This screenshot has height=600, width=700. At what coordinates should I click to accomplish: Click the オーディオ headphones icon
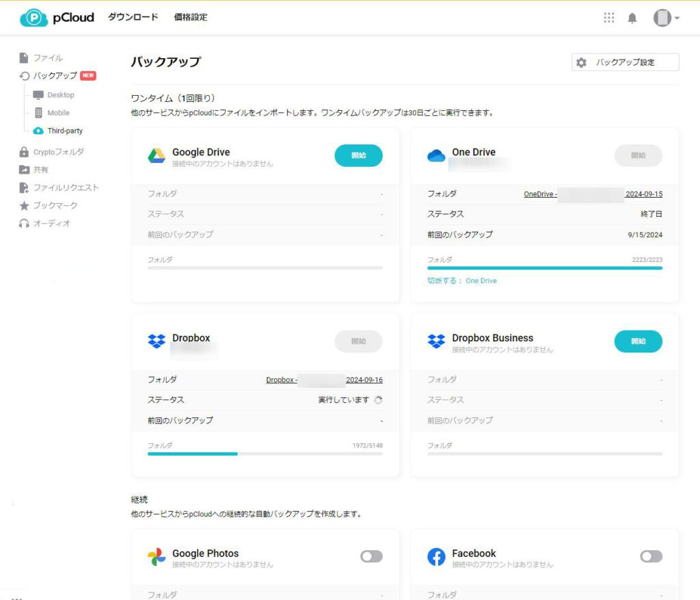[x=24, y=224]
